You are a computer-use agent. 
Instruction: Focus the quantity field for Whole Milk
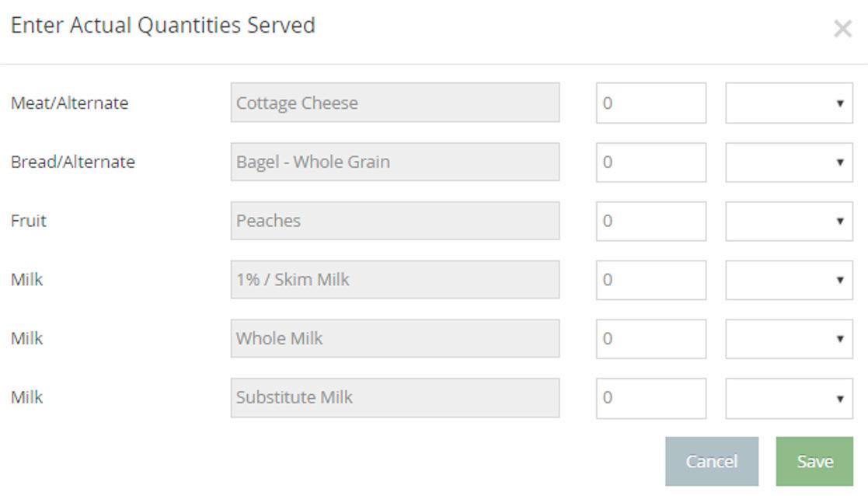(x=650, y=339)
